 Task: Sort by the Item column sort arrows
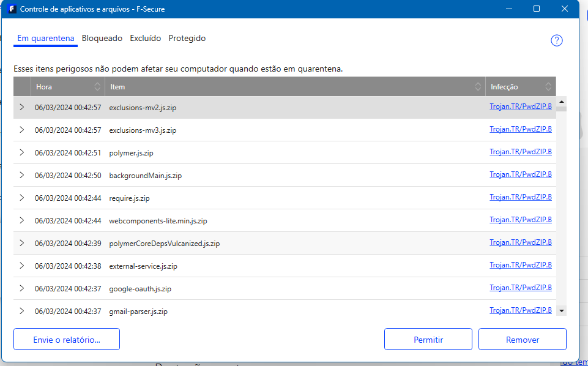coord(478,87)
